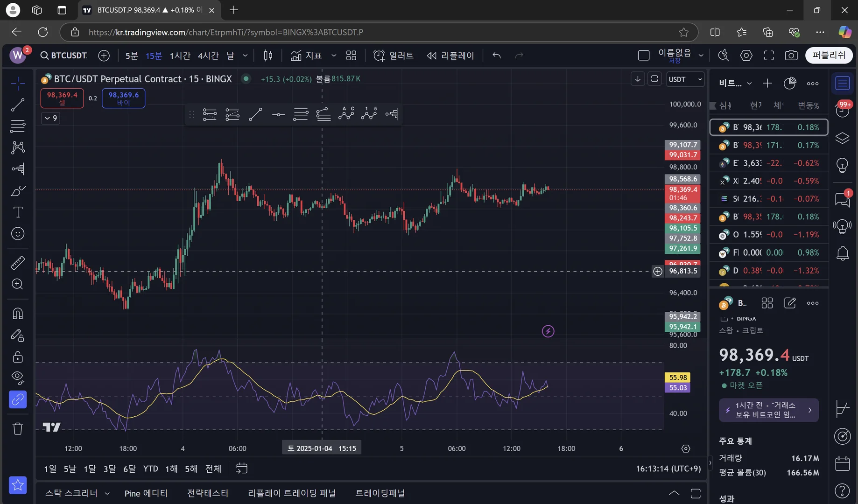This screenshot has height=504, width=858.
Task: Open the trading panel tab
Action: coord(380,493)
